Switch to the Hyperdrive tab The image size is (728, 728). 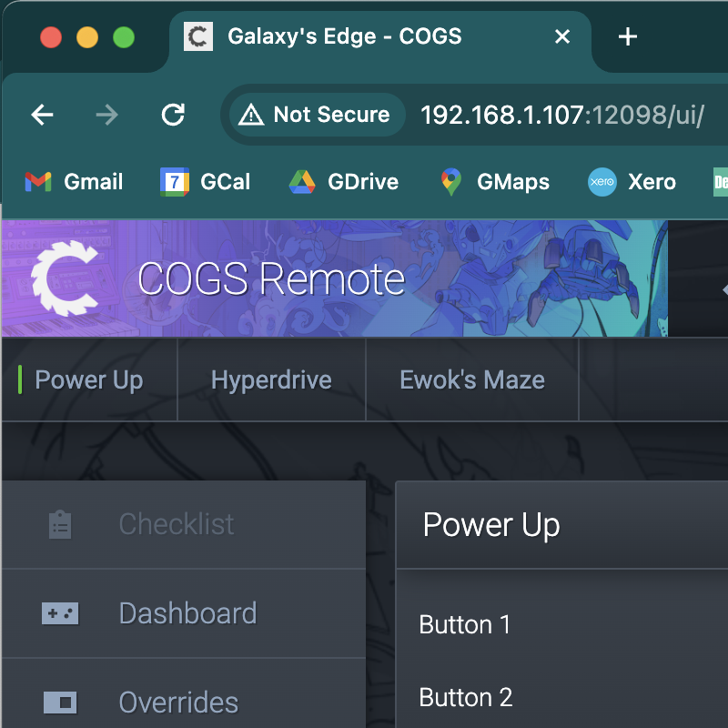pos(271,379)
